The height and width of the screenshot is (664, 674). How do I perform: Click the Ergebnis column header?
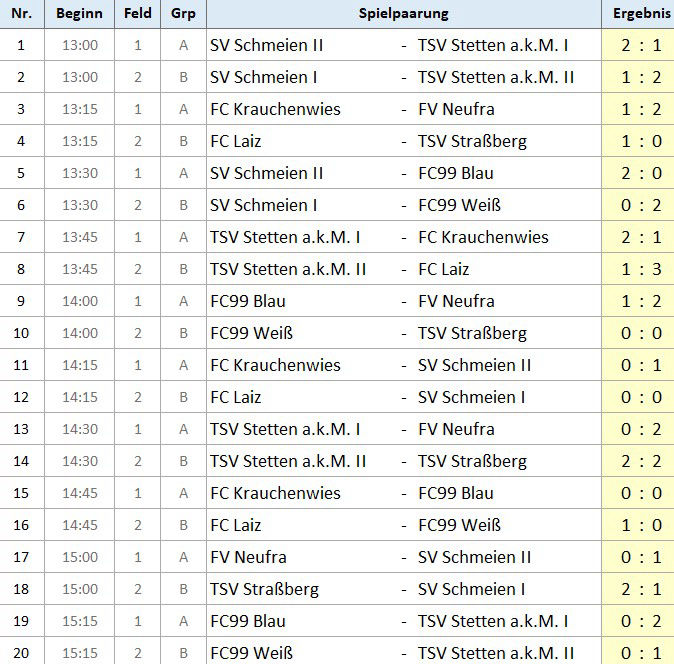click(640, 13)
